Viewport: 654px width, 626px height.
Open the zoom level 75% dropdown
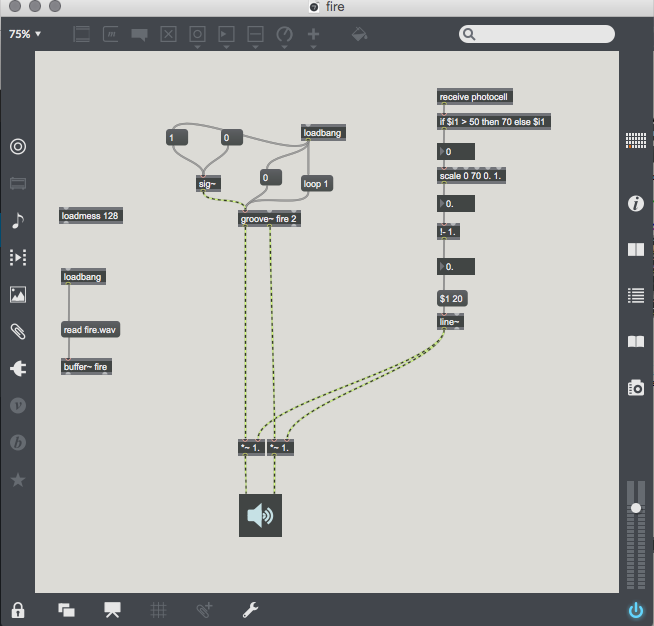(25, 34)
